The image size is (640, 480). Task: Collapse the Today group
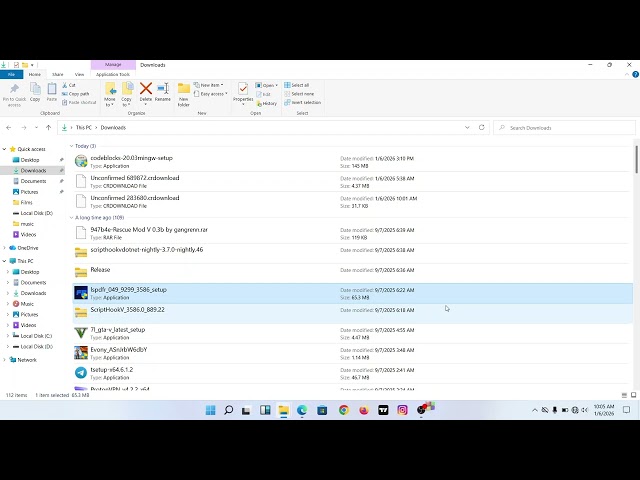coord(71,146)
